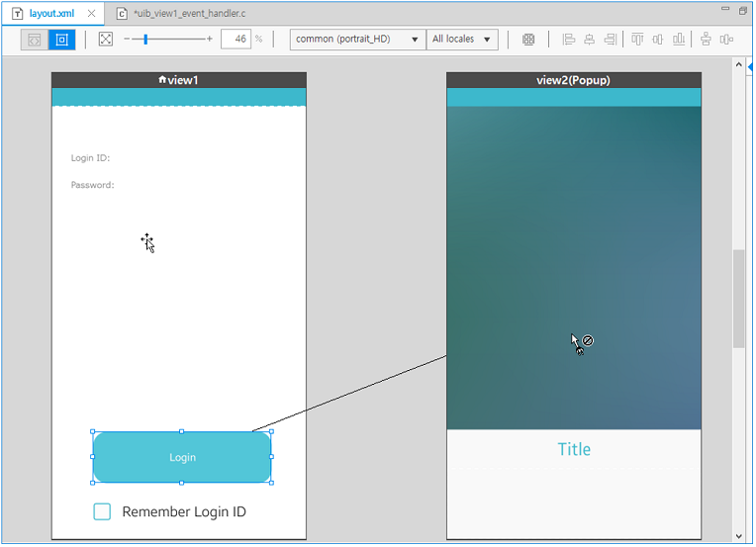Click the fit-to-screen zoom icon
Image resolution: width=756 pixels, height=547 pixels.
click(106, 40)
